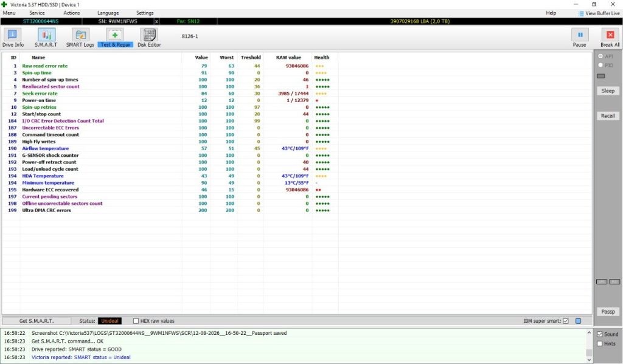The height and width of the screenshot is (364, 623).
Task: Select the PIO radio button
Action: [600, 65]
